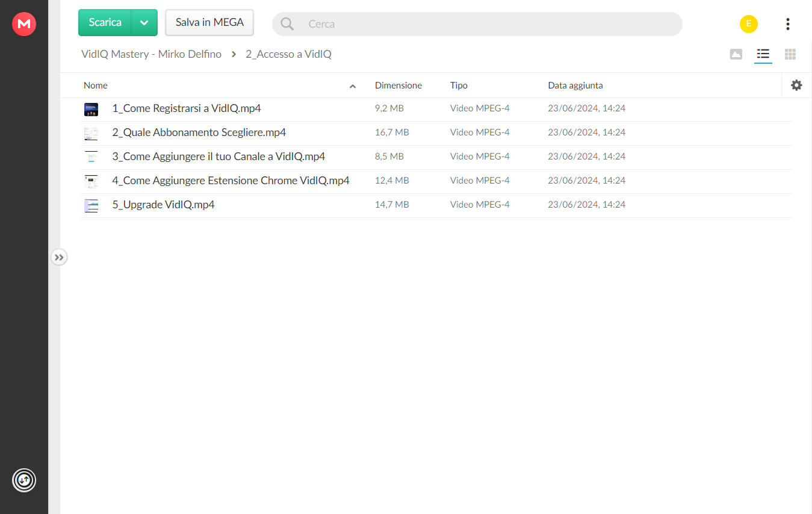Click thumbnail of 2_Quale Abbonamento Scegliere video
Image resolution: width=812 pixels, height=514 pixels.
click(91, 133)
